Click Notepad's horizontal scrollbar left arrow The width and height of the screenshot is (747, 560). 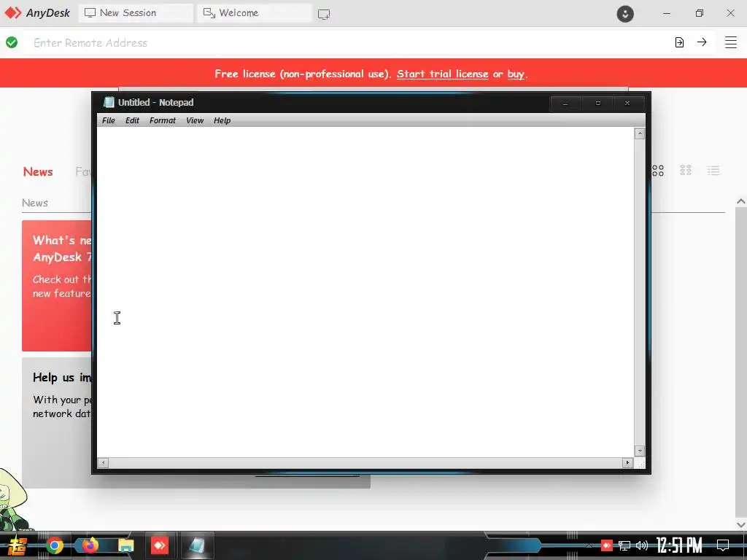103,462
